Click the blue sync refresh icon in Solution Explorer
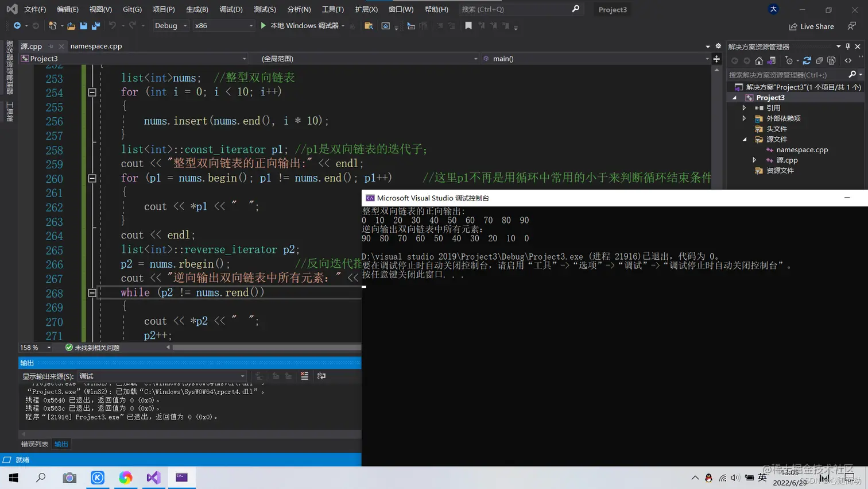 (x=807, y=61)
